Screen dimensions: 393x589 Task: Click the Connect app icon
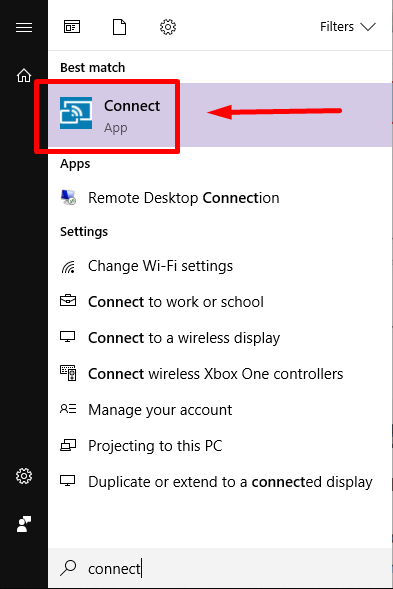[76, 113]
